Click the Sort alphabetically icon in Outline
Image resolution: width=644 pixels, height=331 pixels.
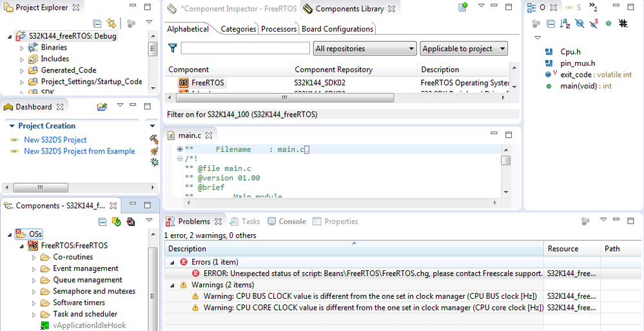[565, 23]
